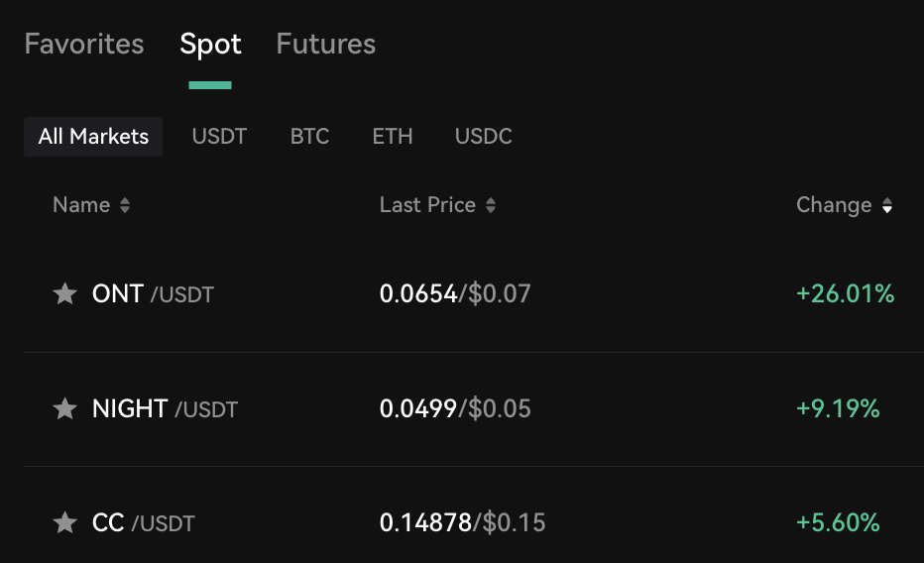Add NIGHT/USDT to favorites with star
Viewport: 924px width, 563px height.
64,408
